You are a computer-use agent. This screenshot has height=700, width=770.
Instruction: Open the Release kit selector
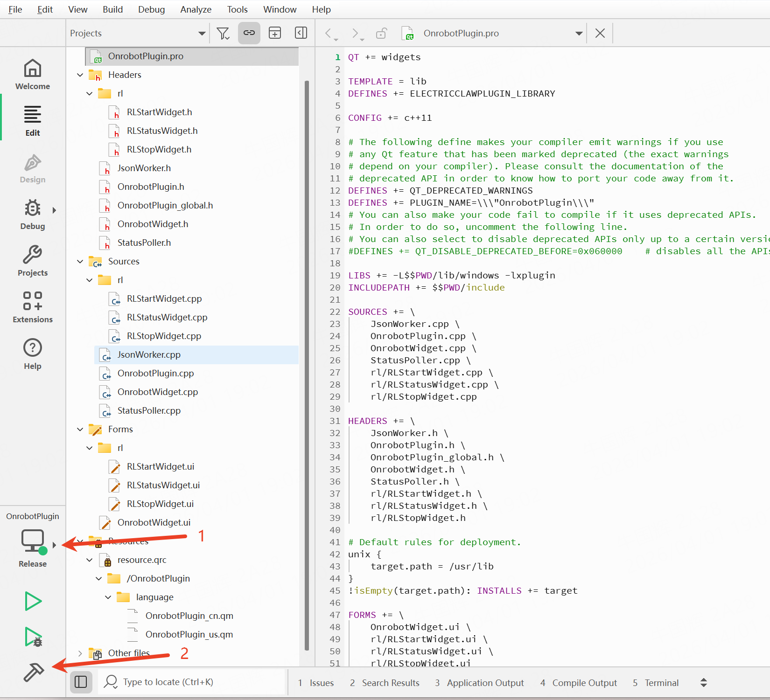coord(32,548)
